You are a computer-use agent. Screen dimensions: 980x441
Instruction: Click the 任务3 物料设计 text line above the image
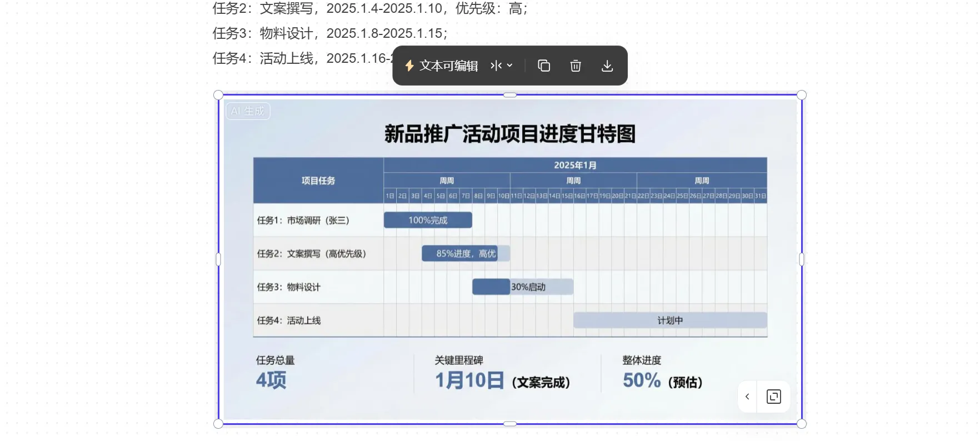[330, 33]
